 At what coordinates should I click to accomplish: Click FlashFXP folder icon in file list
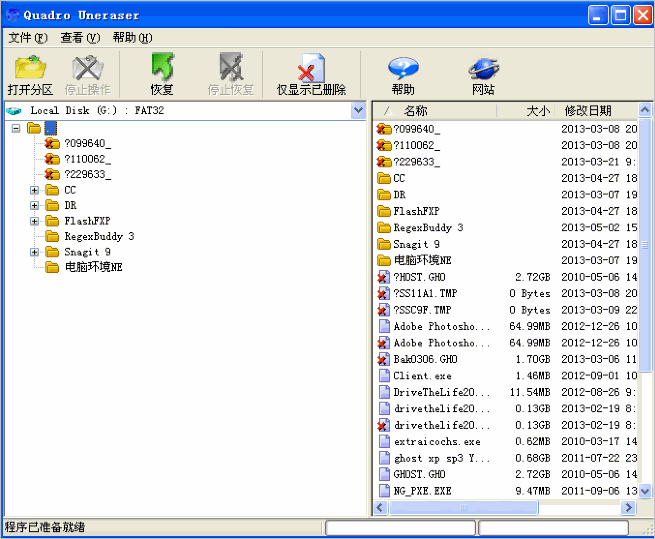[383, 211]
